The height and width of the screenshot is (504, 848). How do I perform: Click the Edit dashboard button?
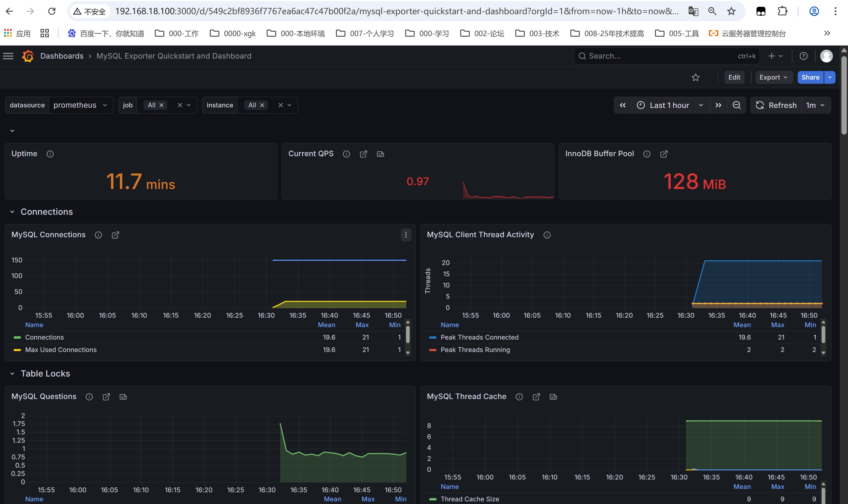click(734, 77)
